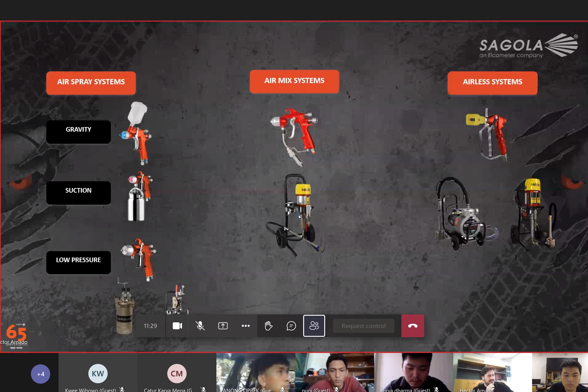Screen dimensions: 588x392
Task: Toggle the camera video icon
Action: (x=177, y=326)
